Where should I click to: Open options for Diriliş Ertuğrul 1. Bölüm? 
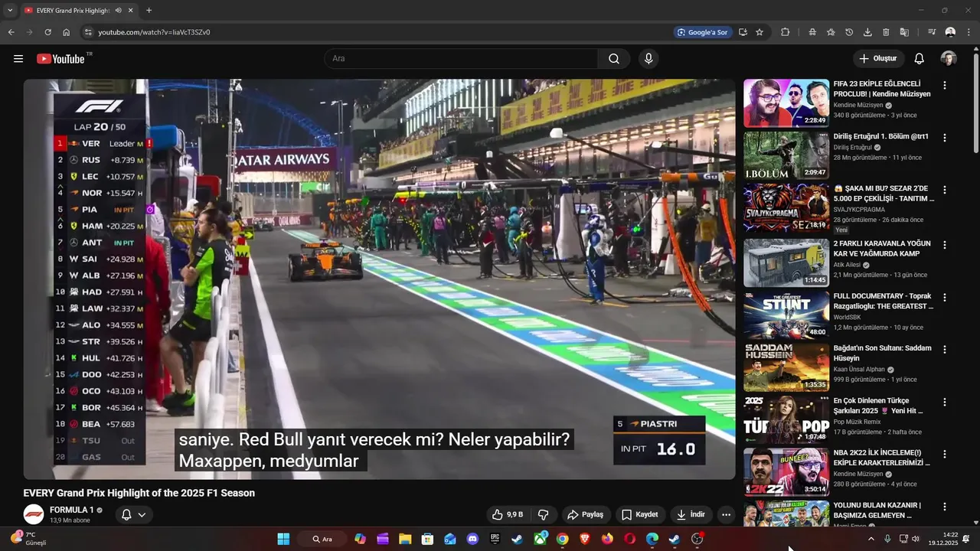click(945, 138)
